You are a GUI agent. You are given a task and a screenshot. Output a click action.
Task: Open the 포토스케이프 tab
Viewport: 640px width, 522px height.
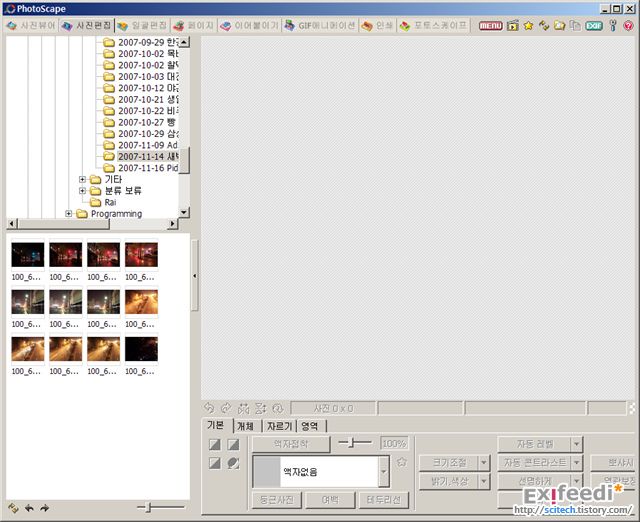coord(433,26)
